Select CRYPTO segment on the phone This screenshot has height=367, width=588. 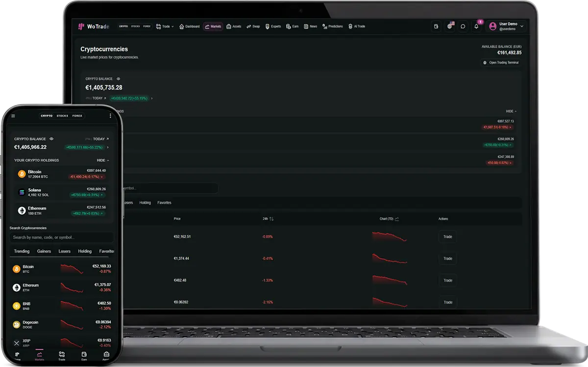coord(47,116)
